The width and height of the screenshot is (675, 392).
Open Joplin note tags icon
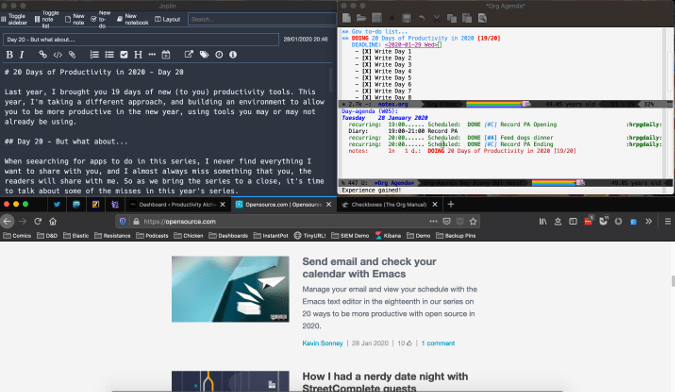point(204,55)
